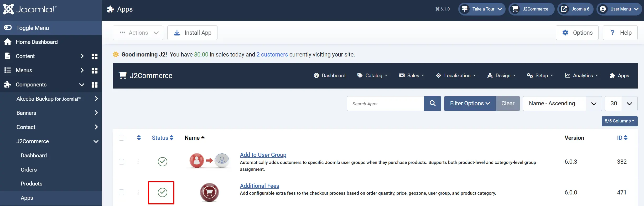Click the Add to User Group app thumbnail
This screenshot has height=206, width=644.
(x=209, y=161)
